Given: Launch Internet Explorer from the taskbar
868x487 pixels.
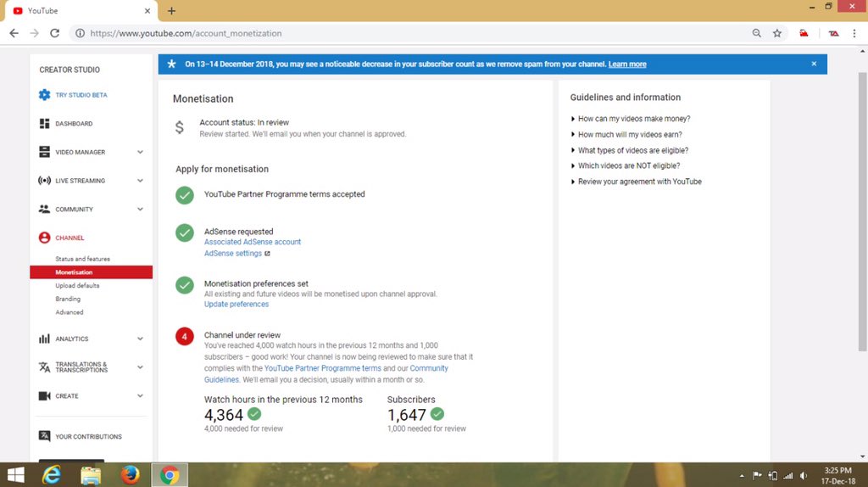Looking at the screenshot, I should click(x=52, y=475).
